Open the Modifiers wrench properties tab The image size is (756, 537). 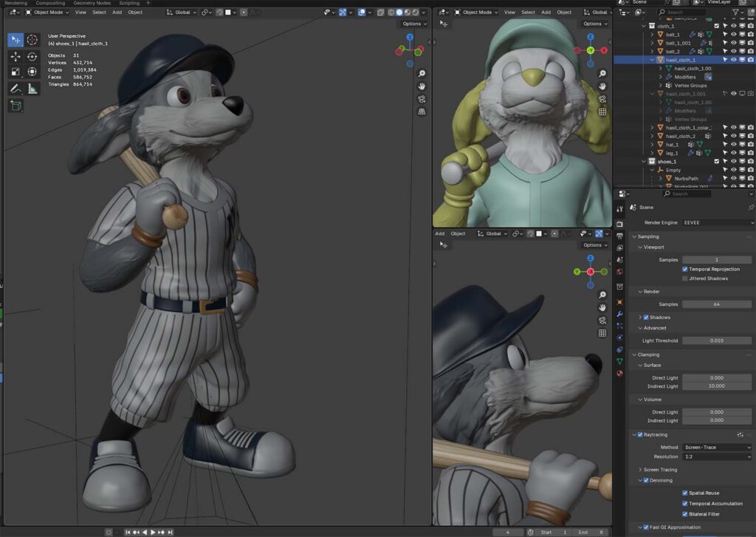619,314
